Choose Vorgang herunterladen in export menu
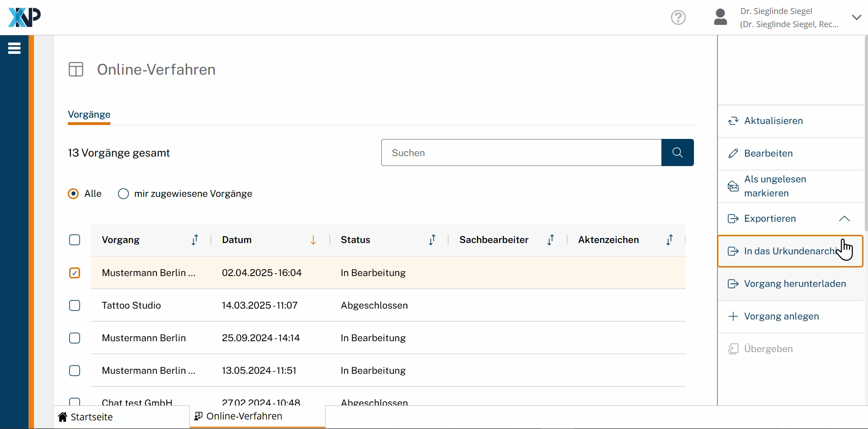 (x=794, y=284)
